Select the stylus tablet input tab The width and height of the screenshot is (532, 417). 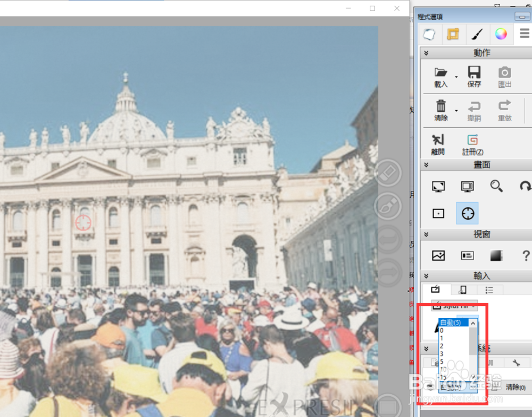click(x=436, y=289)
